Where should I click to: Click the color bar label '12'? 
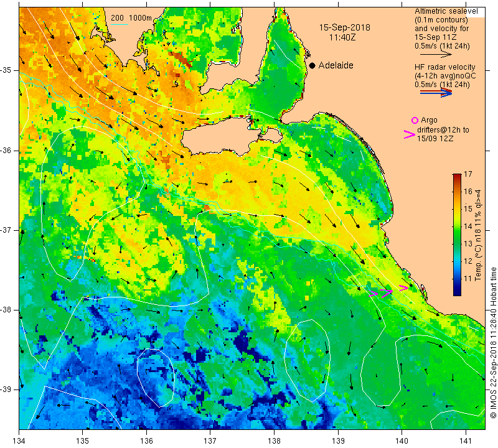468,261
